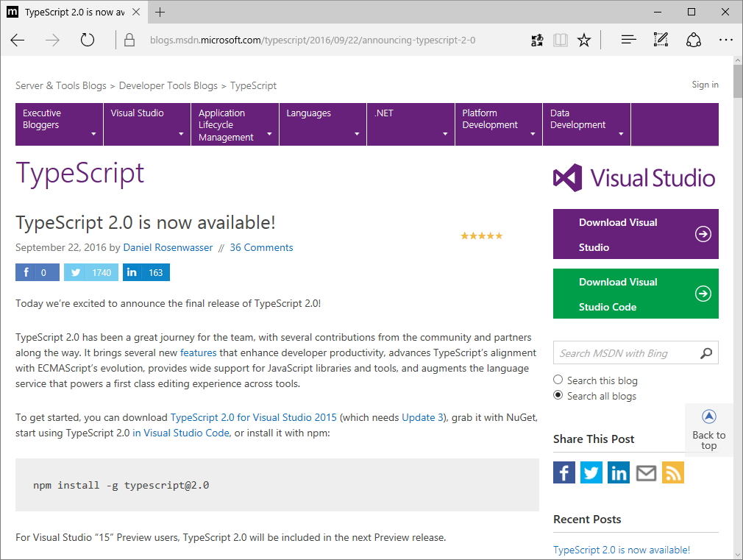Open Server & Tools Blogs breadcrumb
Screen dimensions: 743x560
[60, 86]
